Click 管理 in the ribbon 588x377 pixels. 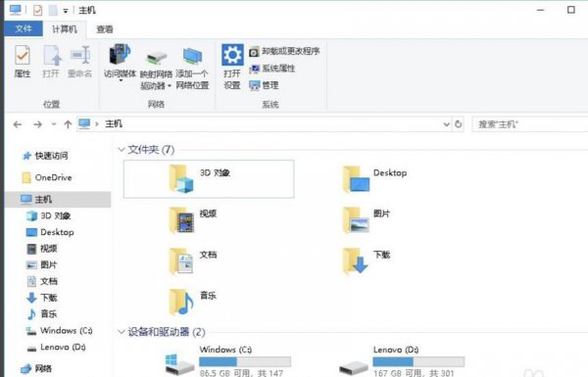click(x=264, y=85)
